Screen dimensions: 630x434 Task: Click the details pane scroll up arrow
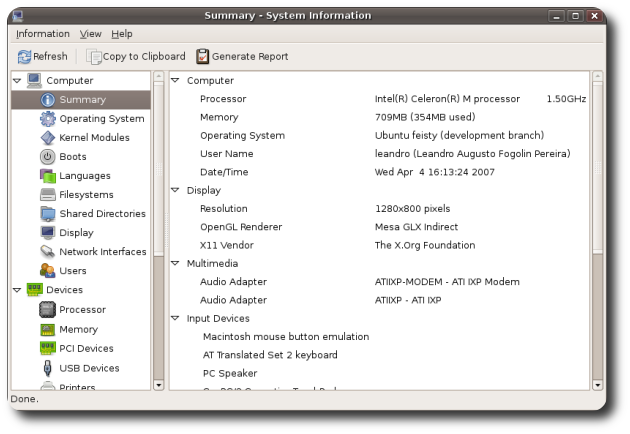[x=597, y=76]
